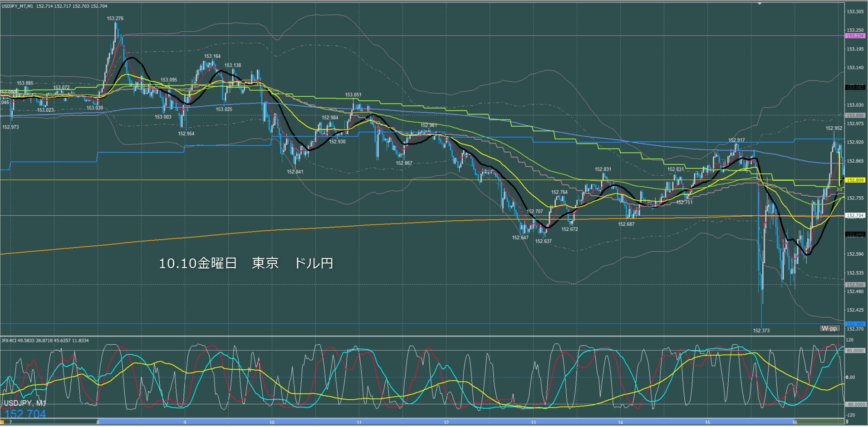Click hour 8 on the time axis
Screen dimensions: 868x427
click(98, 422)
